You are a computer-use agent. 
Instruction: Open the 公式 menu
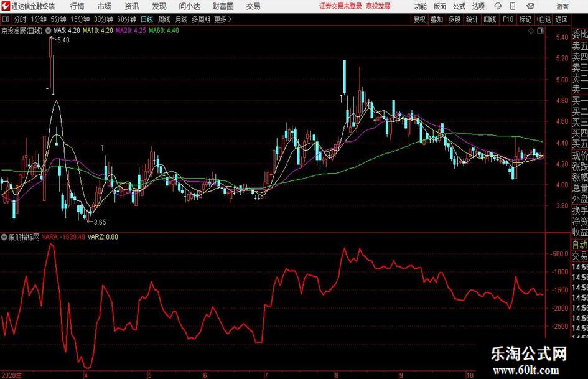(459, 6)
